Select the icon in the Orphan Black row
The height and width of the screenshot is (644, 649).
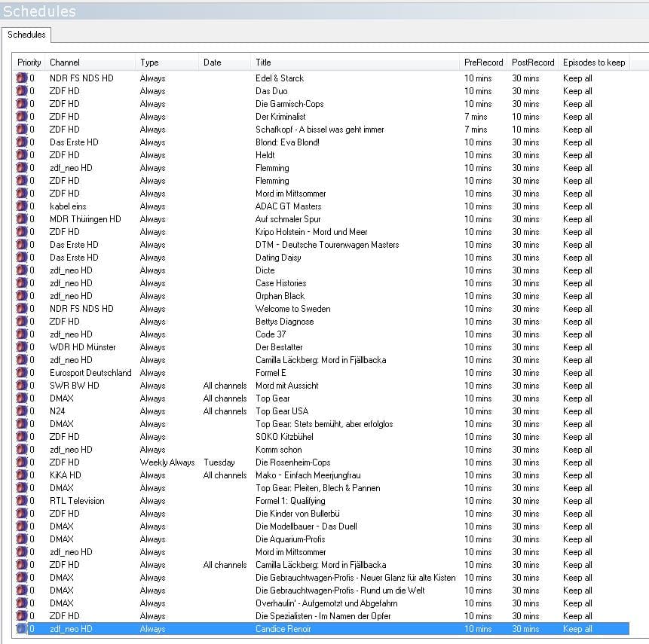pyautogui.click(x=22, y=296)
